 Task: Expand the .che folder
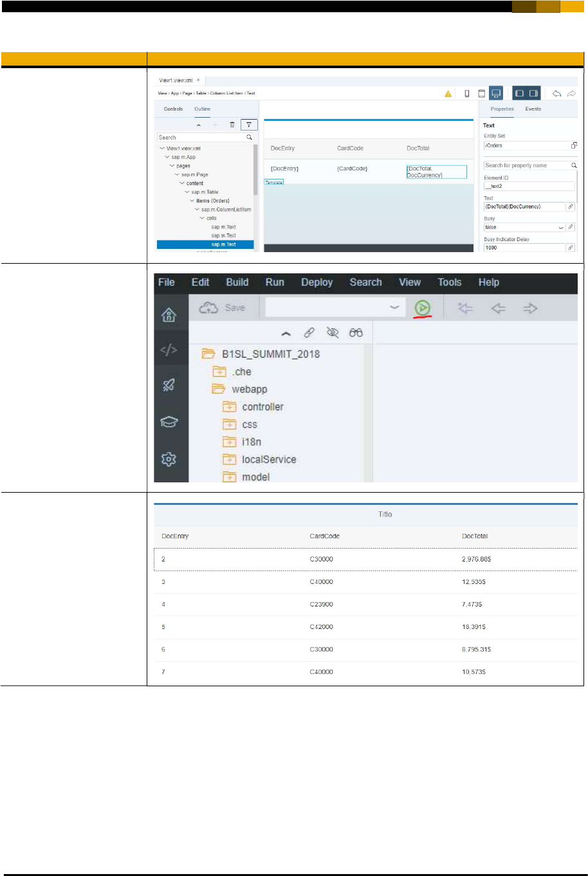[x=219, y=372]
